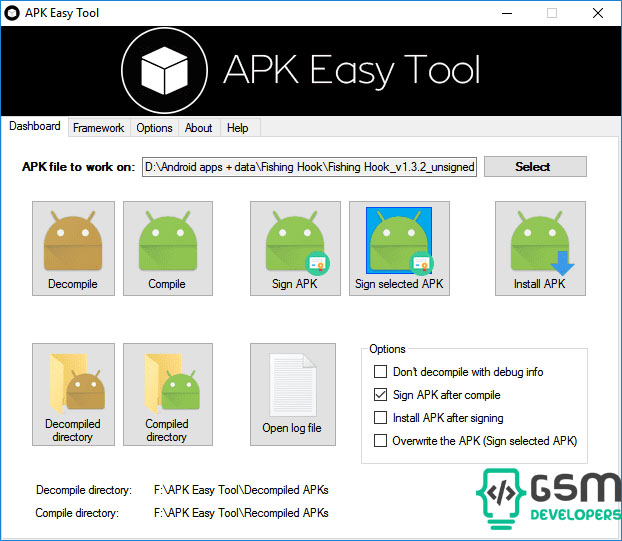The width and height of the screenshot is (622, 541).
Task: Close the APK Easy Tool window
Action: (598, 13)
